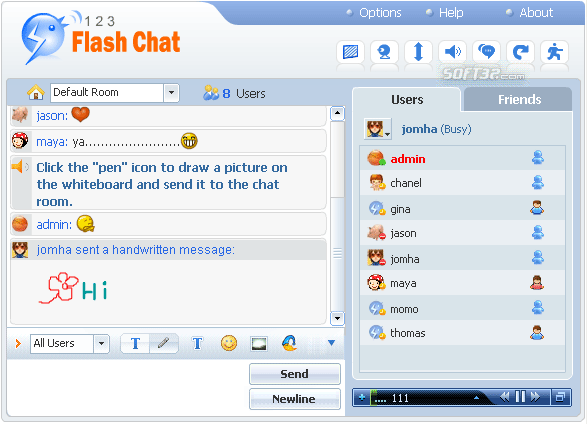This screenshot has height=424, width=587.
Task: Click the Send button
Action: 295,374
